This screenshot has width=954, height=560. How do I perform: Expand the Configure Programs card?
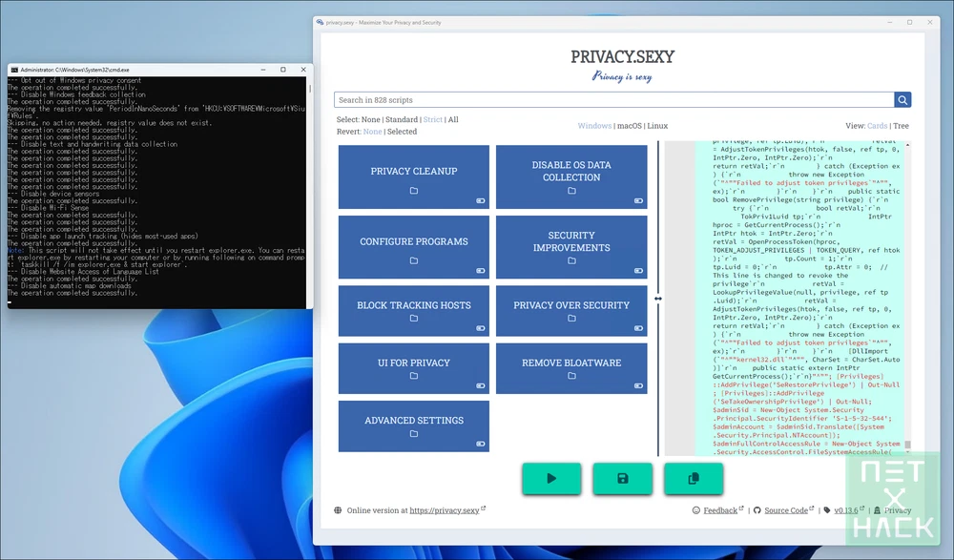(x=414, y=247)
